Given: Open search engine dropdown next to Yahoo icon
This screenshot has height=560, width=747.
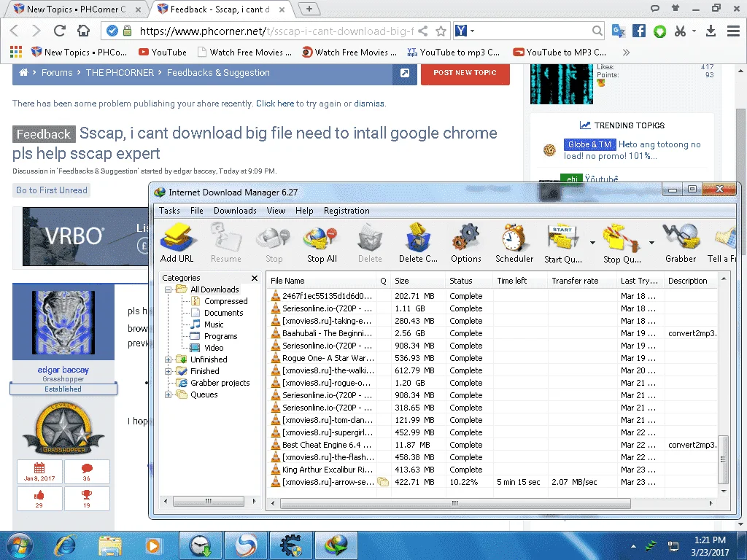Looking at the screenshot, I should 472,31.
